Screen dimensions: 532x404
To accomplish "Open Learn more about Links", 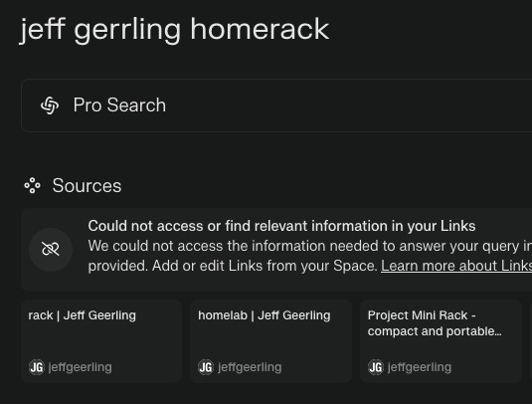I will pos(456,266).
